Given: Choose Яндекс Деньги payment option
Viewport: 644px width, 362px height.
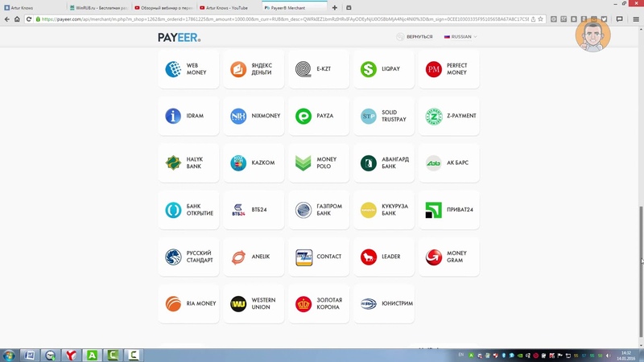Looking at the screenshot, I should (254, 69).
